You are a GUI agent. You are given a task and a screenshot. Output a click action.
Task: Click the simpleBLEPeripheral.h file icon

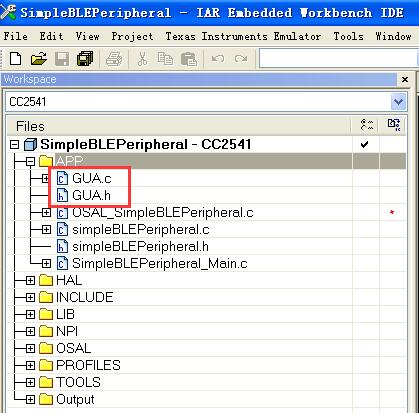coord(62,246)
